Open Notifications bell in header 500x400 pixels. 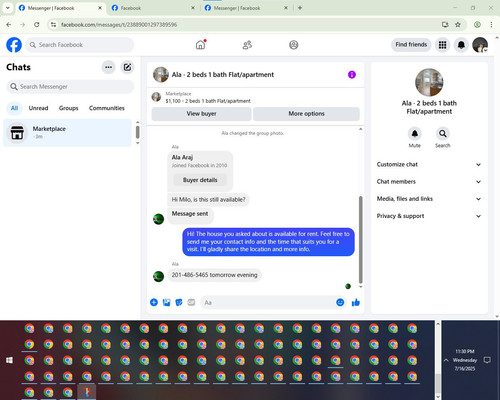pos(461,45)
